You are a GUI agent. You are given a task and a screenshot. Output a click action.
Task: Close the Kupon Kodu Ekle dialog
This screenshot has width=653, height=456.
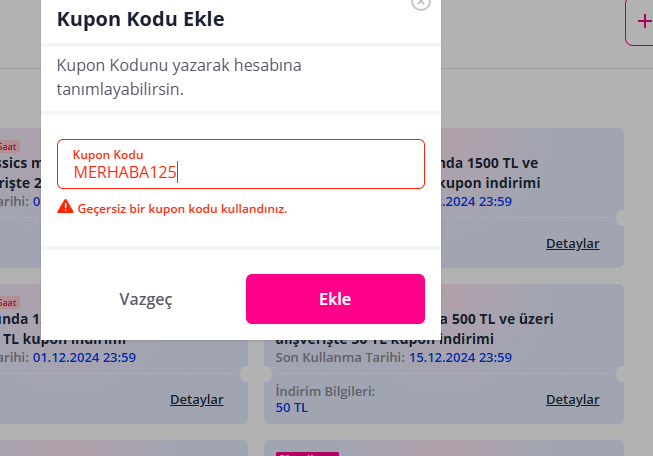(x=421, y=3)
